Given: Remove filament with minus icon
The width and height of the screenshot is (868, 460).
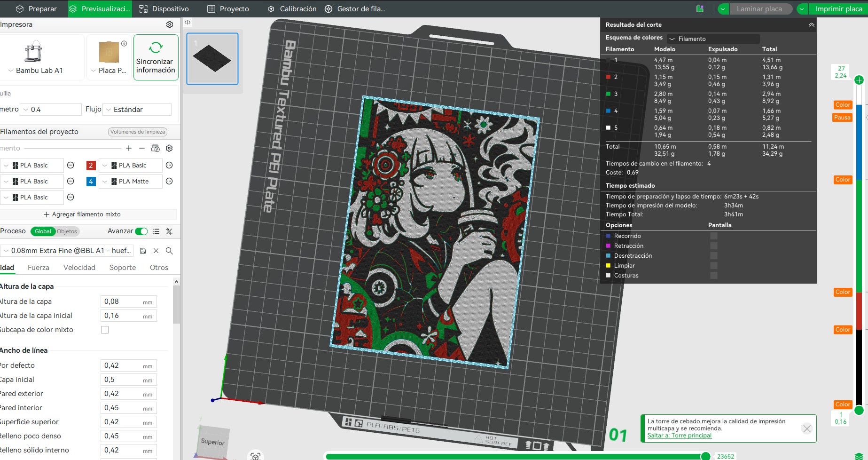Looking at the screenshot, I should point(142,148).
